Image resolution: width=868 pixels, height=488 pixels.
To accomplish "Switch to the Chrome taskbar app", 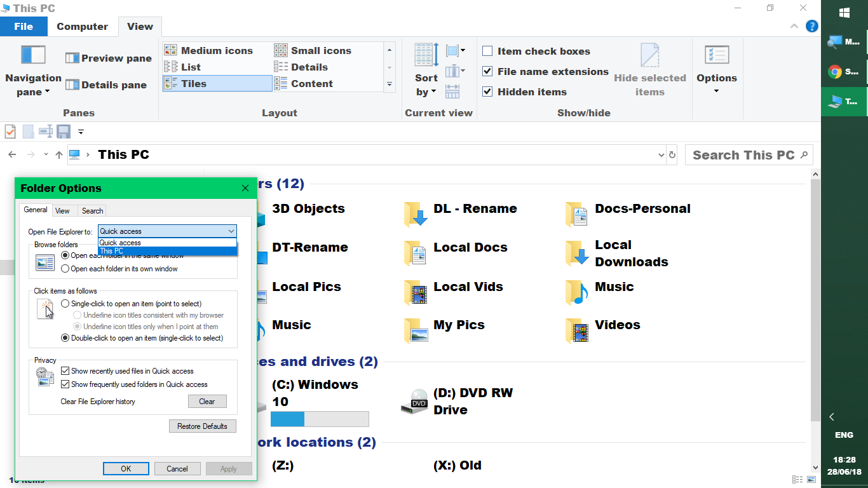I will [844, 72].
